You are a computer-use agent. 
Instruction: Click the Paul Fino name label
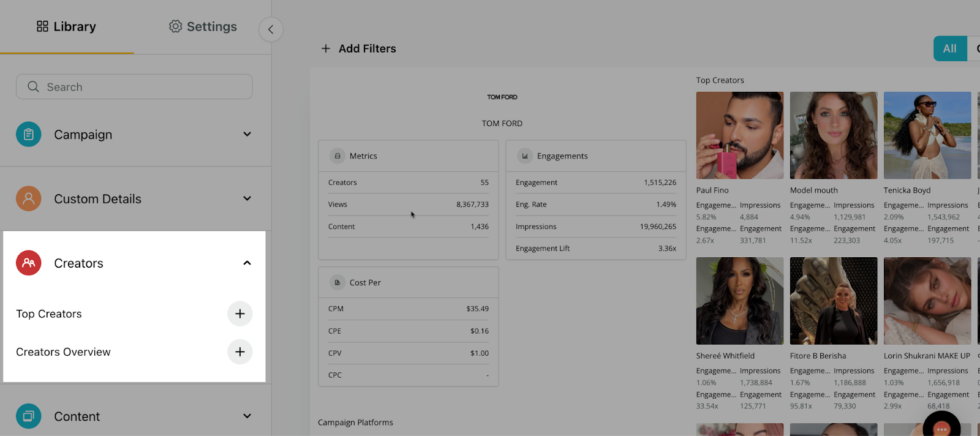[712, 190]
